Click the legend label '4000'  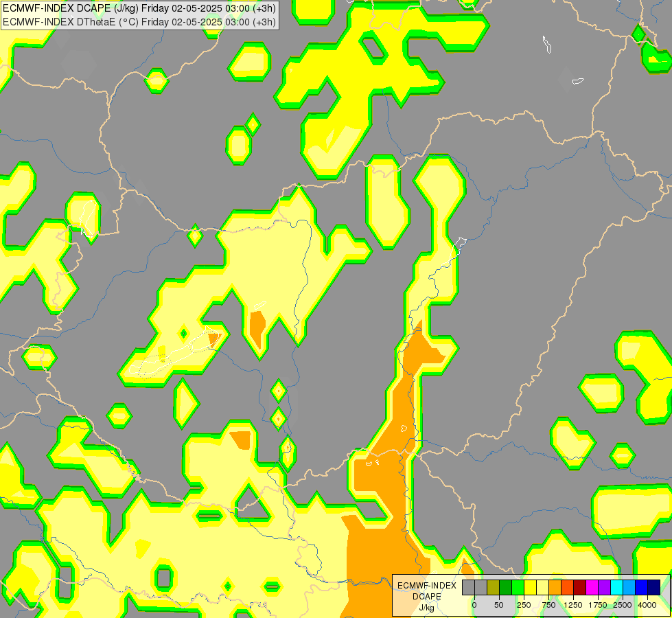coord(647,605)
